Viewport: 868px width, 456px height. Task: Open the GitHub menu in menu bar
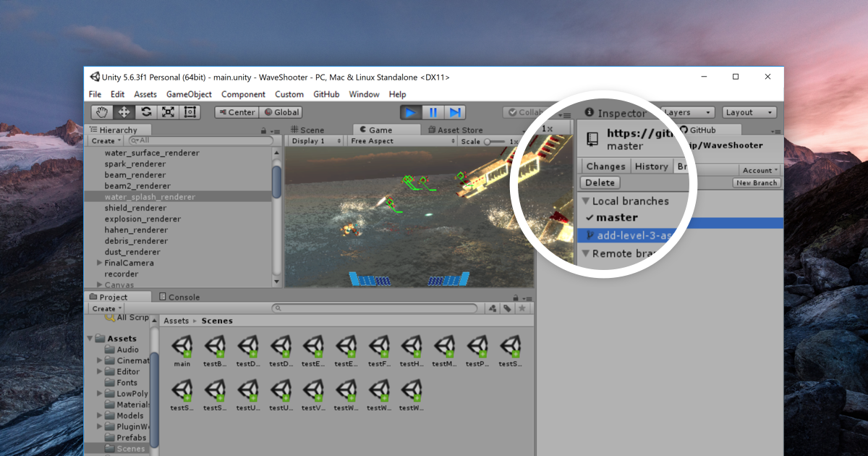326,94
